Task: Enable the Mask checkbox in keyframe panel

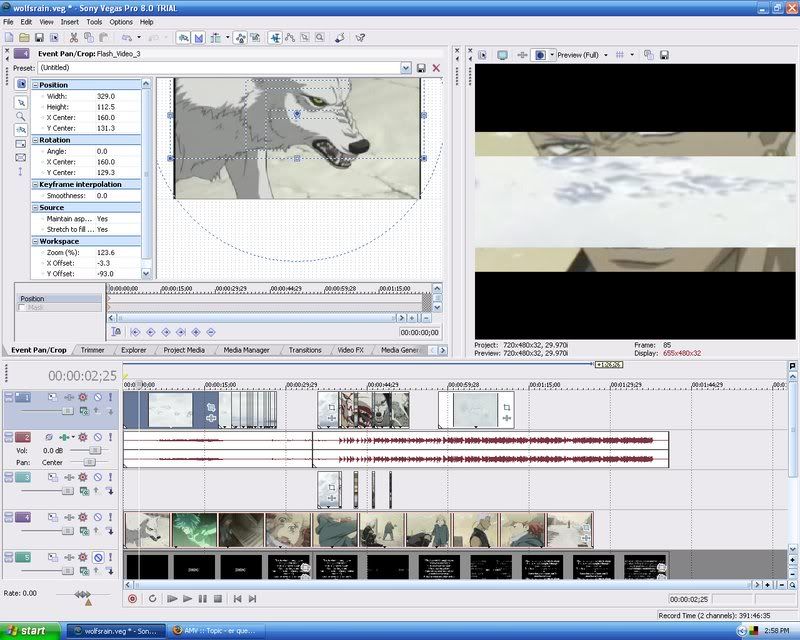Action: click(22, 307)
